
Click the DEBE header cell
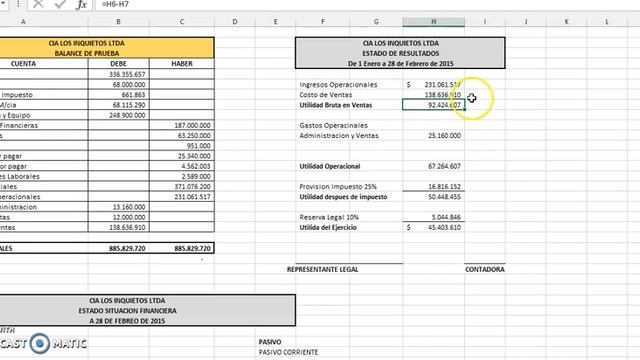coord(118,64)
